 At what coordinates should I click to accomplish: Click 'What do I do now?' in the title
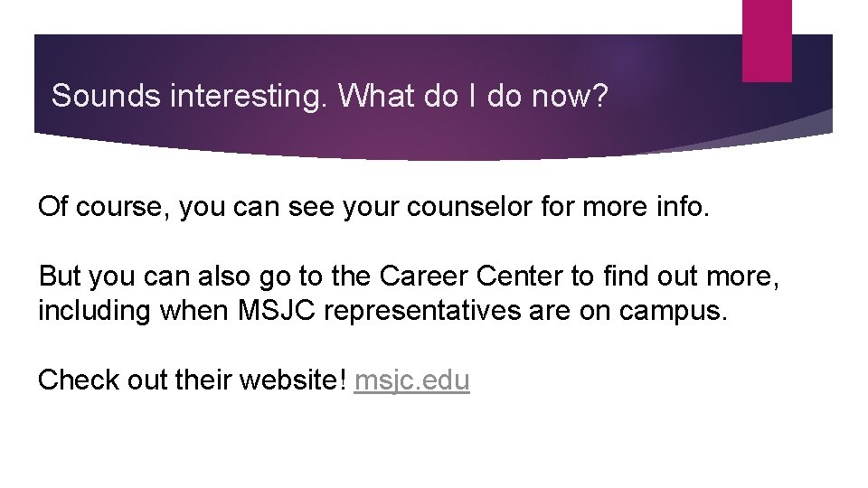tap(474, 96)
